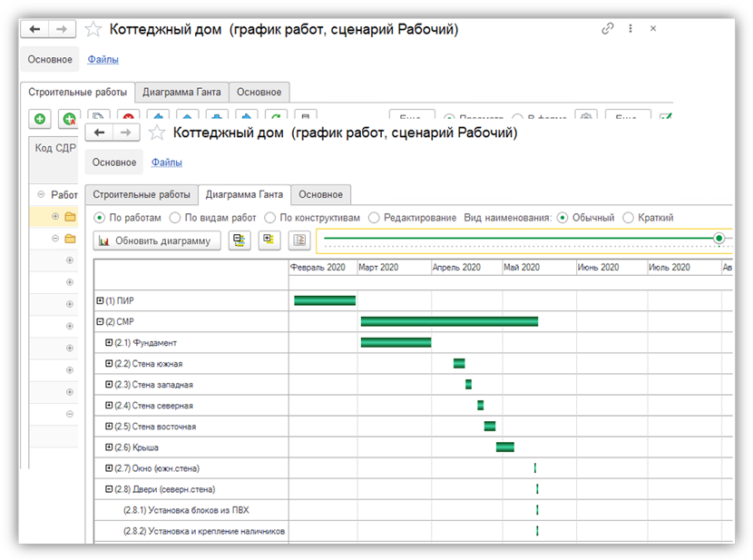This screenshot has height=560, width=753.
Task: Click the green timescale slider handle
Action: coord(719,238)
